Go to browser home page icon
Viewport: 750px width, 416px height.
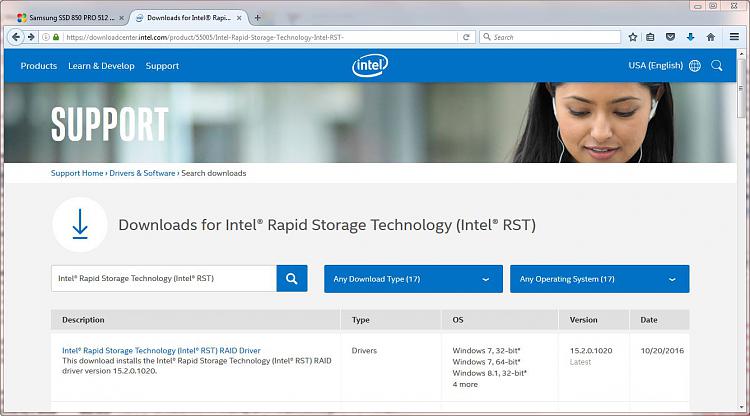pyautogui.click(x=711, y=37)
